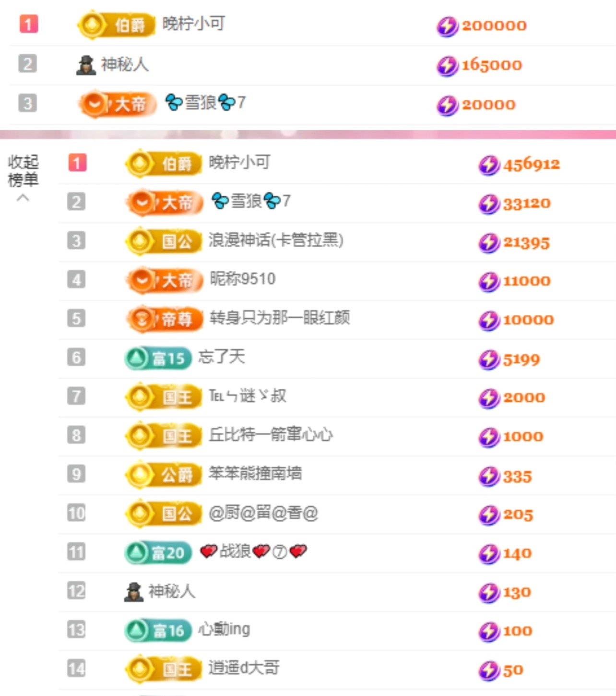Click the 富20 badge in rank 11
The image size is (616, 696).
pos(158,552)
